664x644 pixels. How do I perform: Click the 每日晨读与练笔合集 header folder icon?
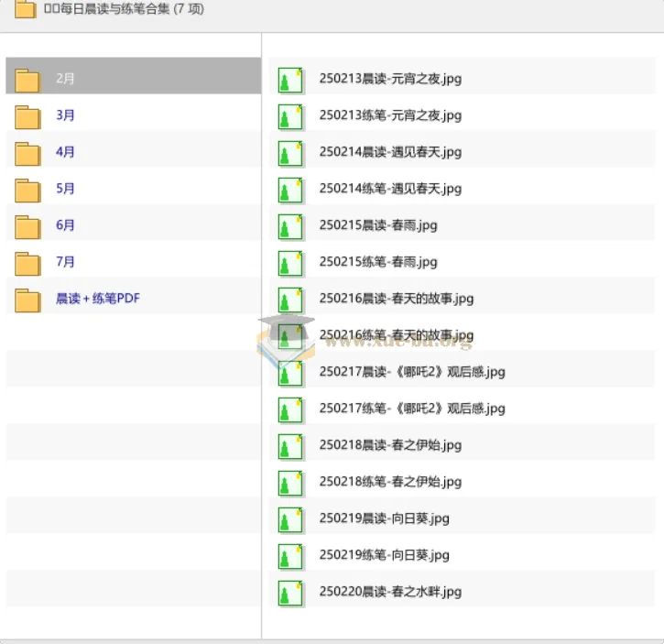[x=25, y=9]
